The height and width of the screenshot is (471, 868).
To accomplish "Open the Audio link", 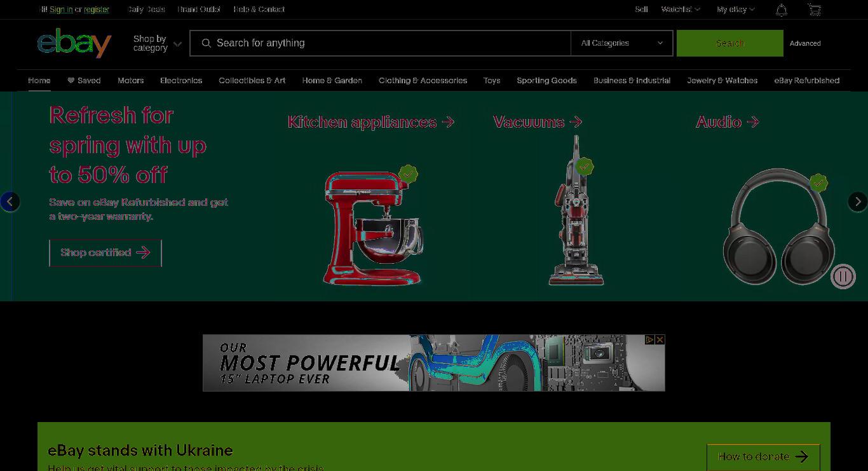I will tap(728, 122).
